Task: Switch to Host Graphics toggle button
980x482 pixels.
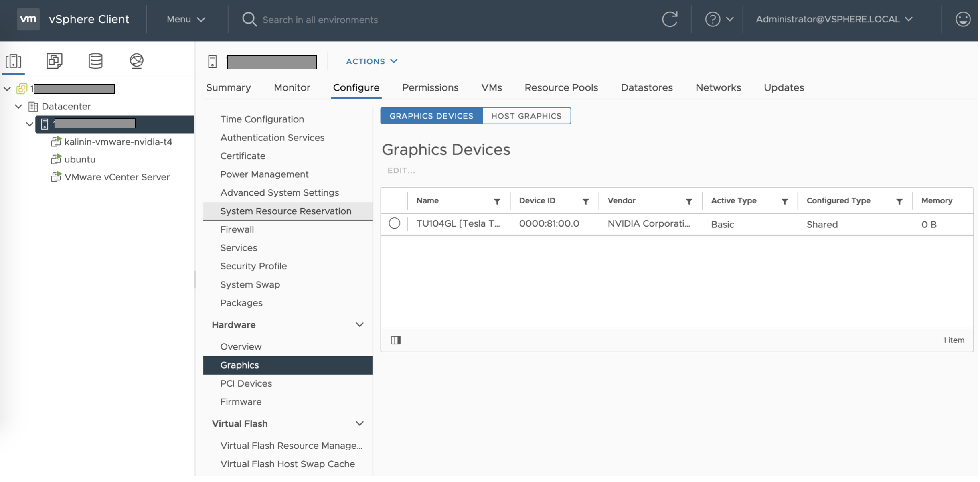Action: (x=527, y=116)
